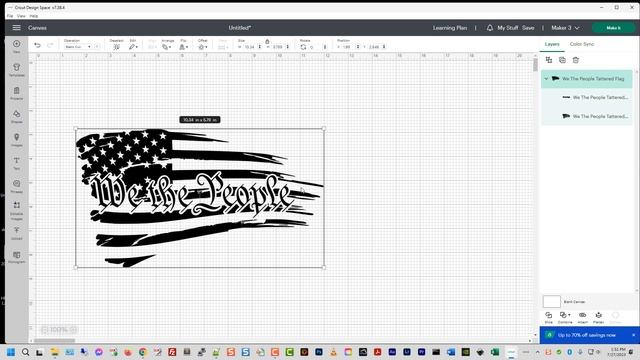Image resolution: width=640 pixels, height=360 pixels.
Task: Open Excel from the Windows taskbar
Action: tap(495, 352)
